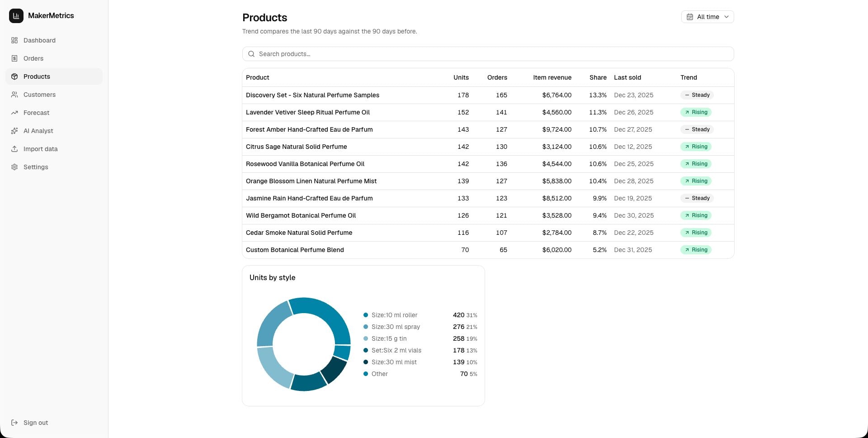
Task: Sort by Item revenue column header
Action: pyautogui.click(x=552, y=77)
